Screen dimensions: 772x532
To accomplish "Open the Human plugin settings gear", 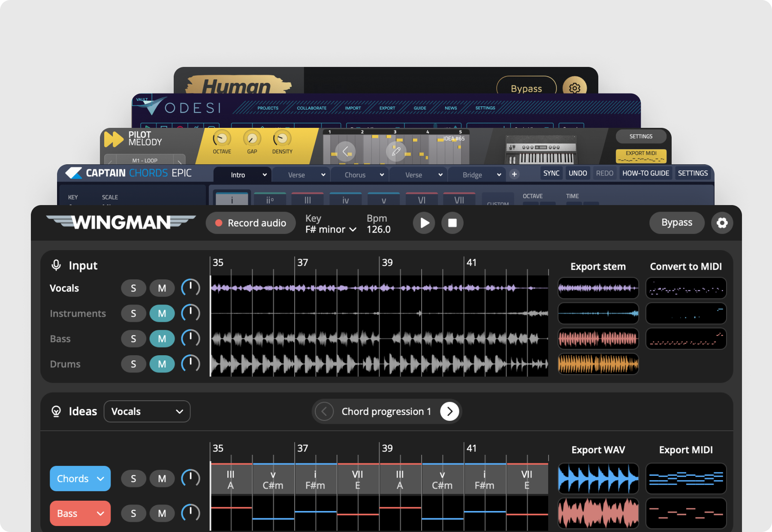I will (x=575, y=88).
